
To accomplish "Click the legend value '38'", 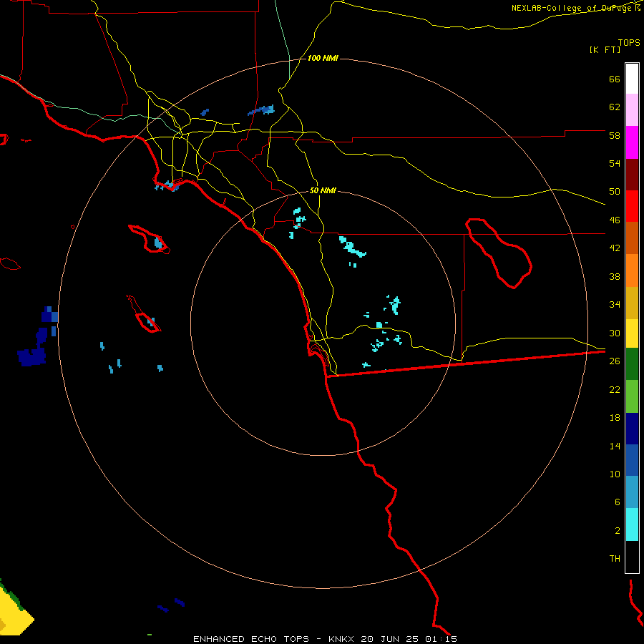I will (615, 276).
